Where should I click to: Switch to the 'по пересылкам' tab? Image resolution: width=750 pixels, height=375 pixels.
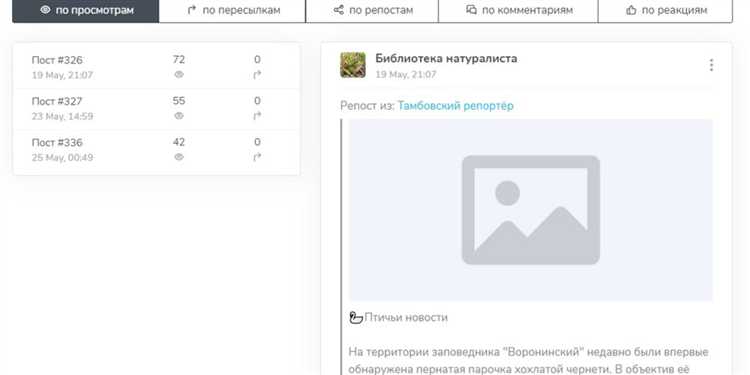click(x=232, y=11)
